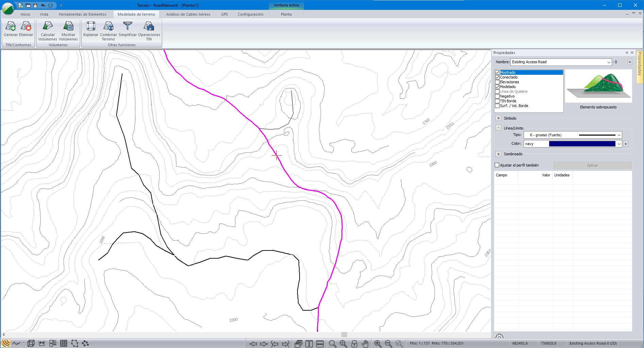Switch to the Herramientas de Elementos tab

tap(82, 14)
